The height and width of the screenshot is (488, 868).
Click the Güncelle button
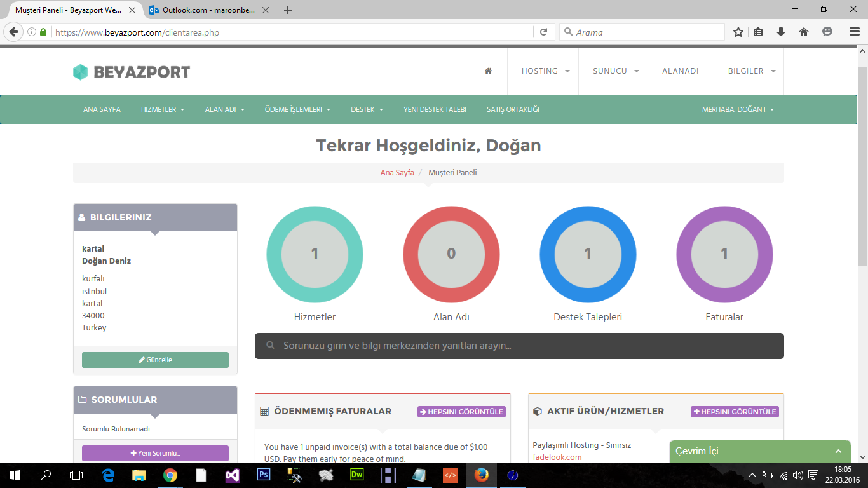coord(155,360)
